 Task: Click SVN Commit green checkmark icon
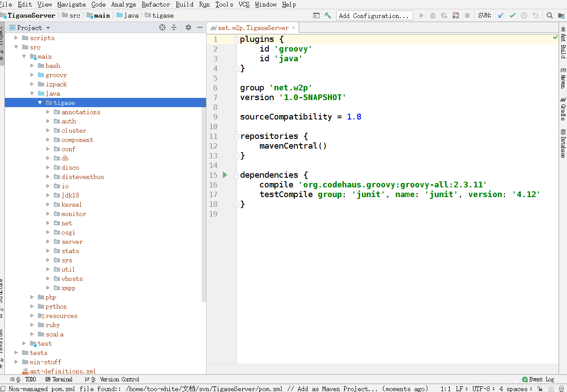pyautogui.click(x=512, y=15)
